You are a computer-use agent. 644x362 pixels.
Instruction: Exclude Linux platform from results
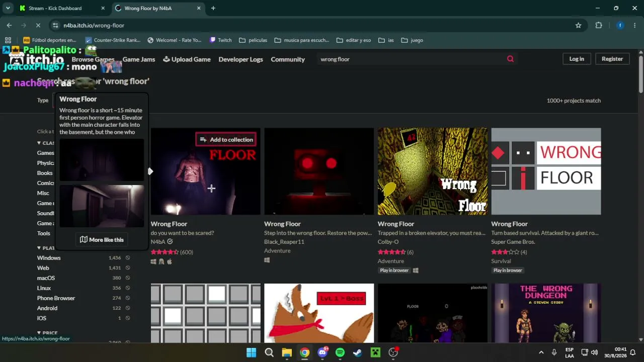[x=128, y=288]
